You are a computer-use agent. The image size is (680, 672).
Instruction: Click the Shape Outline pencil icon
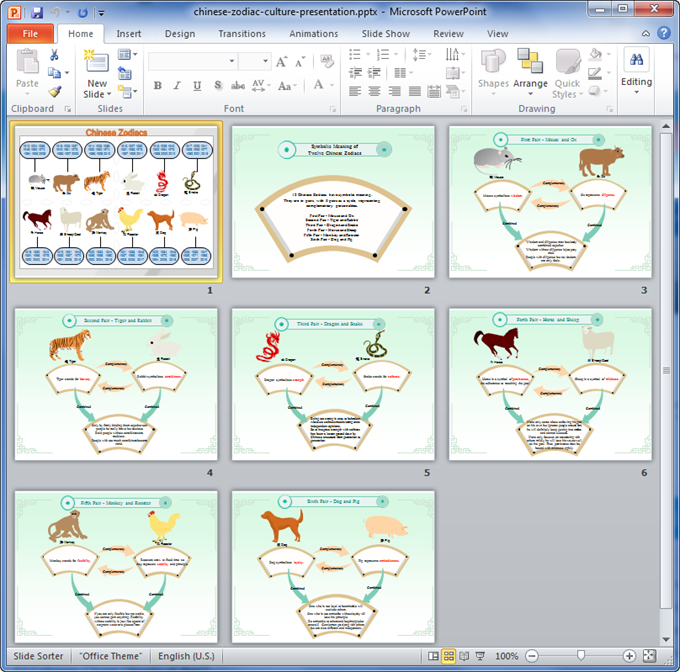595,73
